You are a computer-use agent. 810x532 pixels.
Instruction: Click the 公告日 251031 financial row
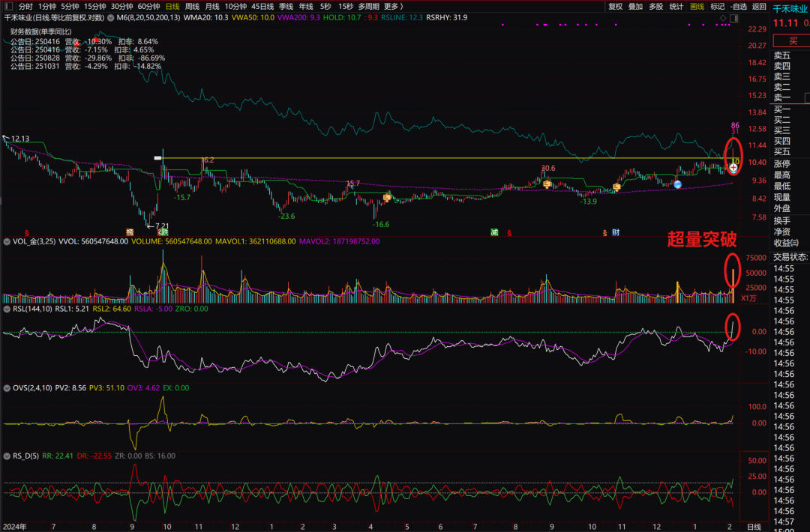(x=85, y=66)
